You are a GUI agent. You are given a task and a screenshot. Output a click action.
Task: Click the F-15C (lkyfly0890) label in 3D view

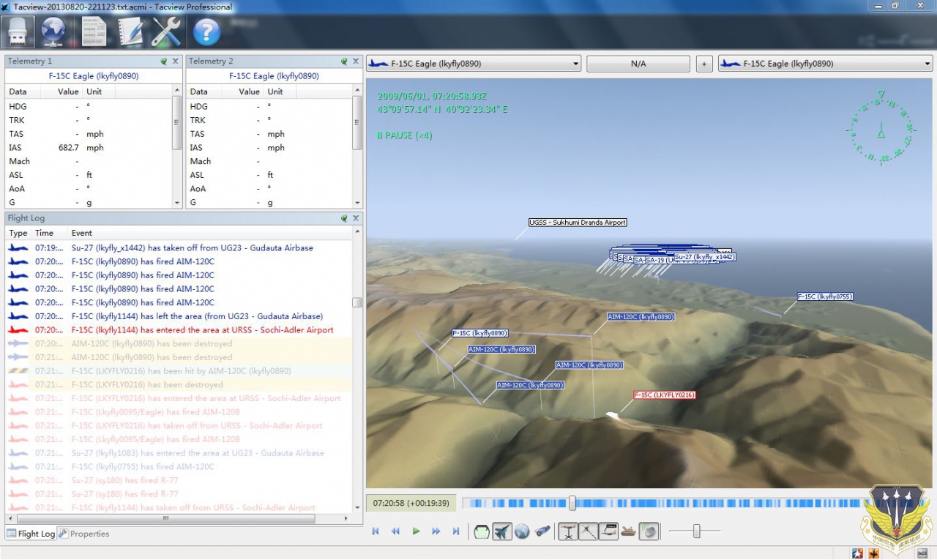point(480,333)
